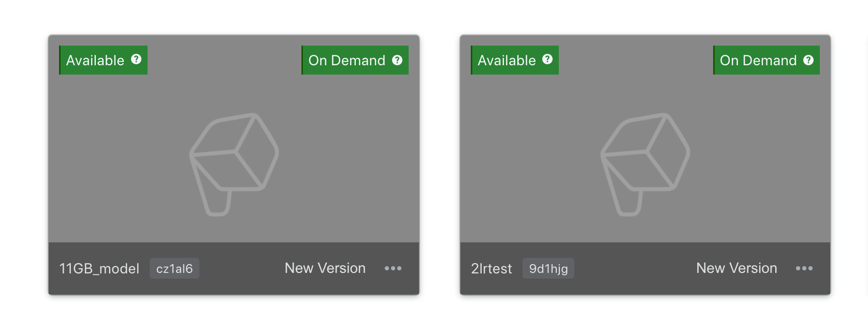868x319 pixels.
Task: Click help icon beside On Demand on 11GB_model
Action: pos(397,60)
